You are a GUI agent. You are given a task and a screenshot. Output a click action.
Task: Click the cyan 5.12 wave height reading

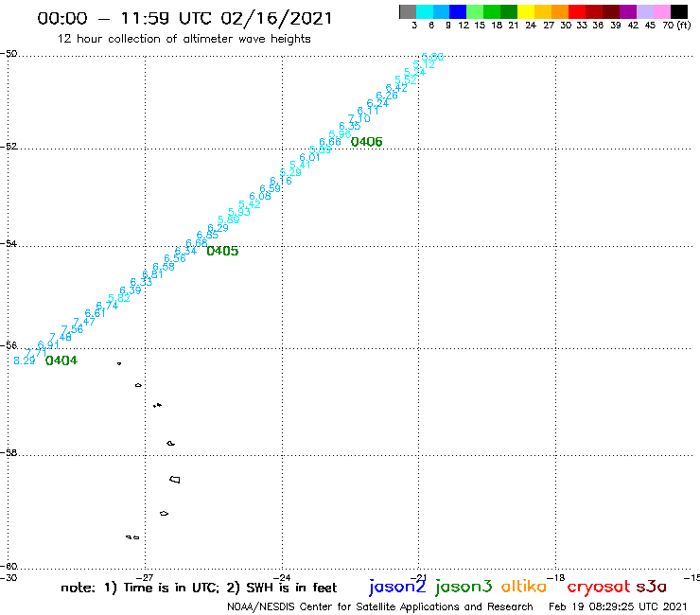pos(424,64)
